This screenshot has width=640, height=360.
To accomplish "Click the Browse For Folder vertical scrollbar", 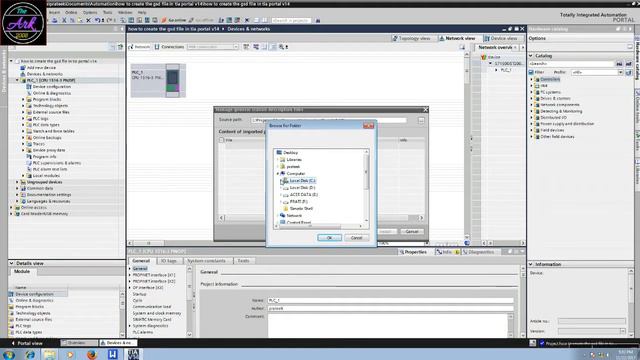I will coord(366,186).
